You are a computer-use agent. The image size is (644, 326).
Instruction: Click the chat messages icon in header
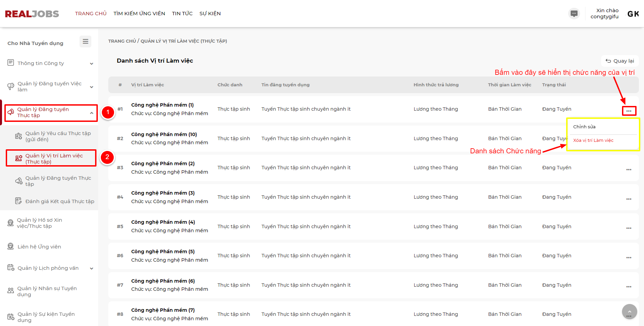point(574,14)
